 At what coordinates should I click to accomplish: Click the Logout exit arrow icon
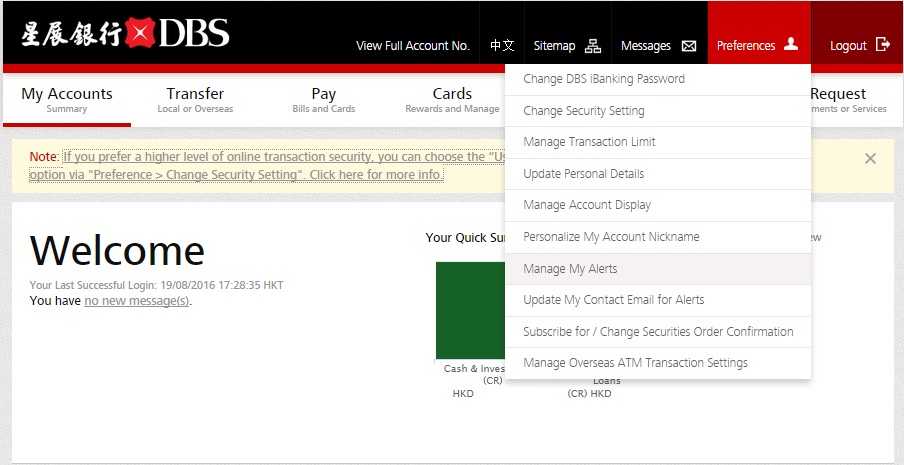click(x=883, y=44)
